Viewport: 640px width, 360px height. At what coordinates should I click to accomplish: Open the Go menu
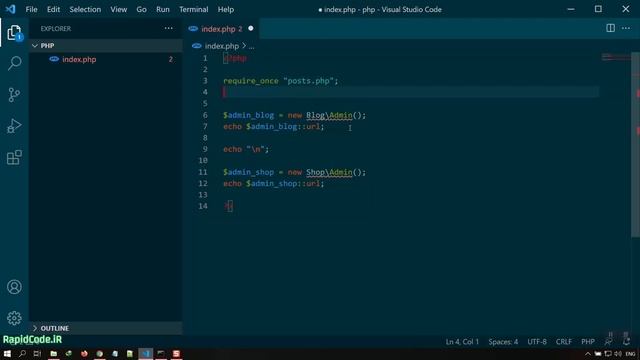141,9
